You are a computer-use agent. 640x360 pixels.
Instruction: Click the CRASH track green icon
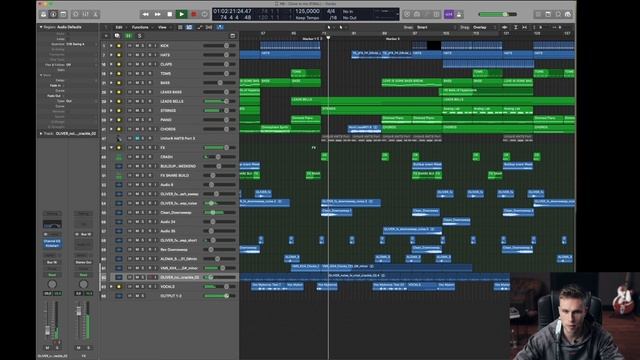119,157
